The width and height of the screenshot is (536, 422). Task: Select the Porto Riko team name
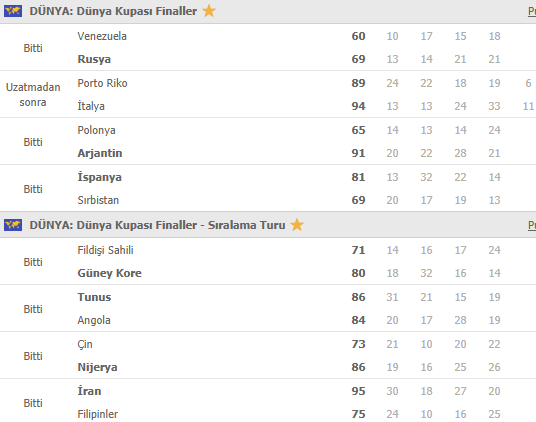click(102, 83)
